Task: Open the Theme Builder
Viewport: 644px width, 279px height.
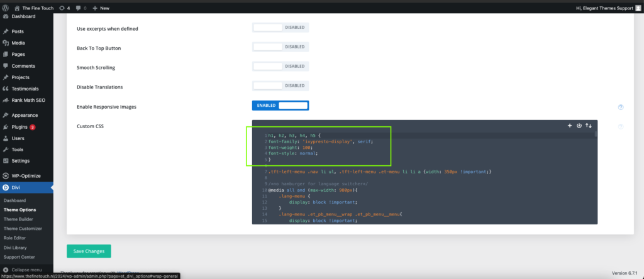Action: [x=18, y=219]
